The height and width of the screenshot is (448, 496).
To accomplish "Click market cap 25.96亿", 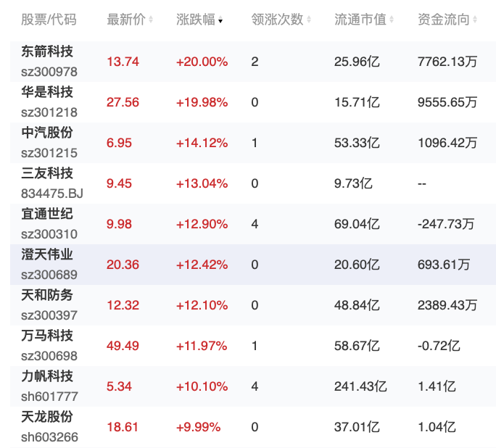I will 357,62.
